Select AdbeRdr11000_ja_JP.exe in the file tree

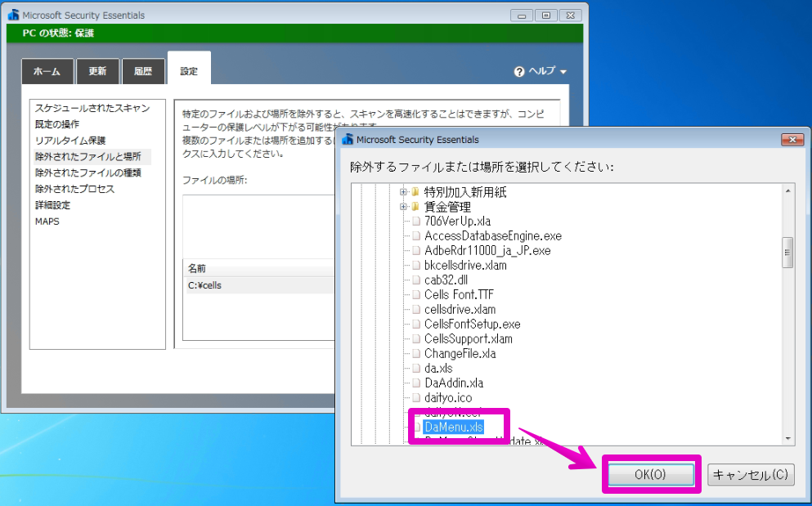487,251
